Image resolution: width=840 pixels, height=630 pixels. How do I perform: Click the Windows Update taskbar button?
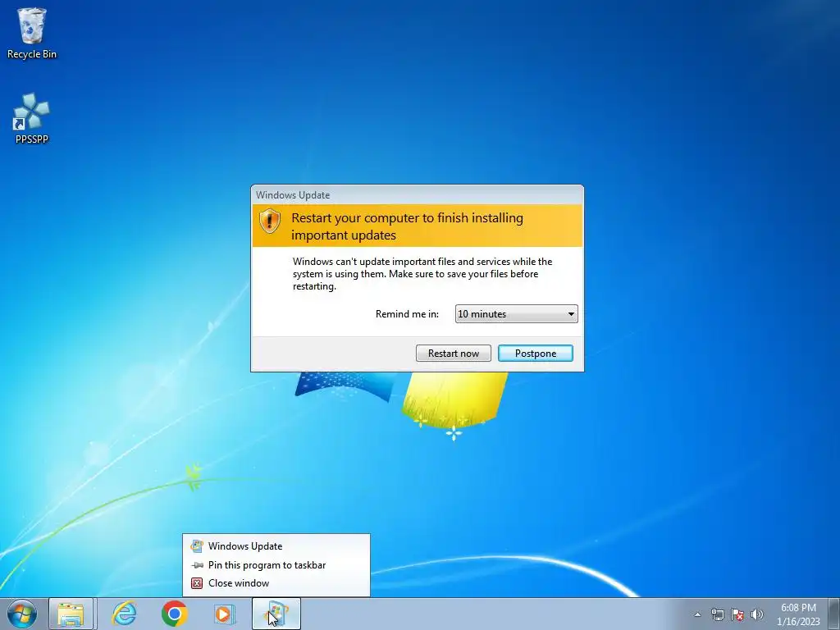[276, 614]
